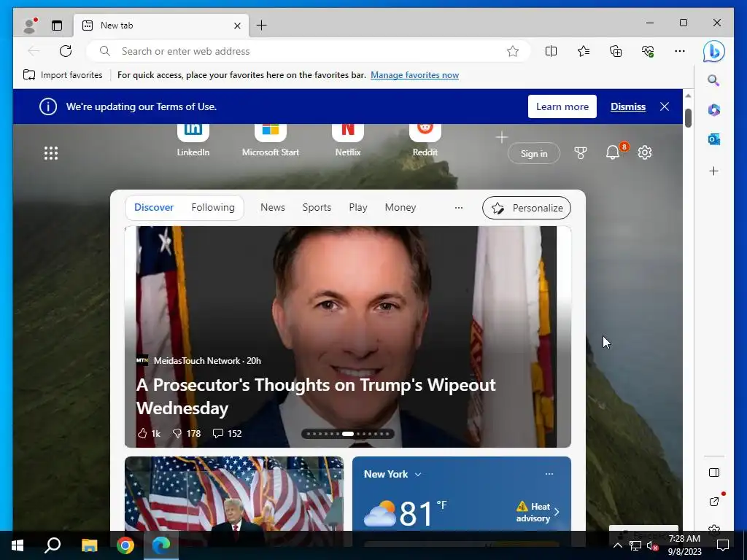Add a new quick link site
Screen dimensions: 747x560
501,138
